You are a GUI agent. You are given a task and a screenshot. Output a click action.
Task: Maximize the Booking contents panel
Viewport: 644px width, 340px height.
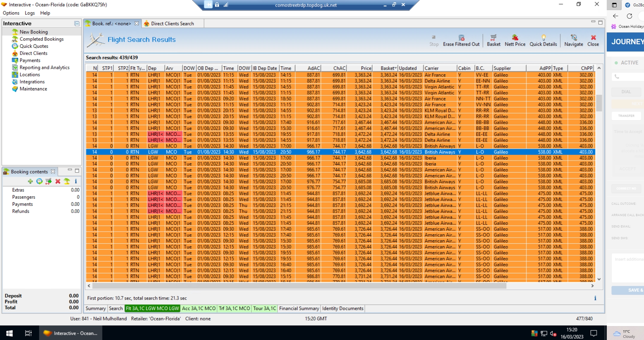[77, 171]
